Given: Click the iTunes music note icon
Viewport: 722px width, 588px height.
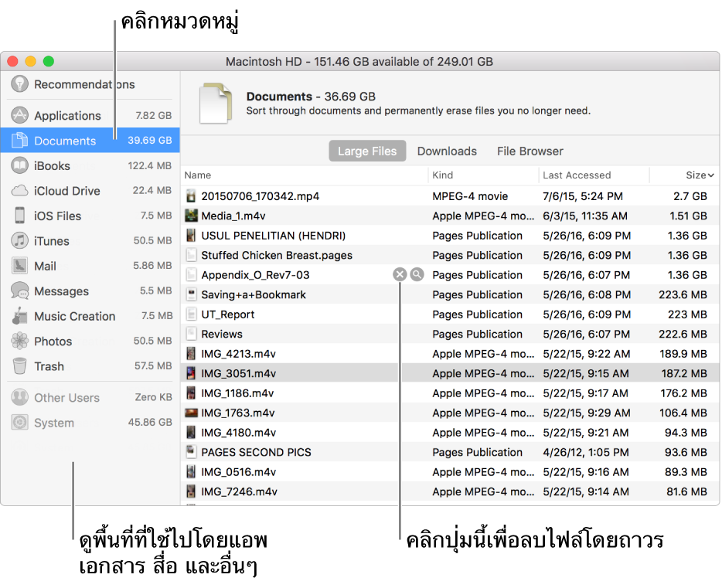Looking at the screenshot, I should coord(19,240).
